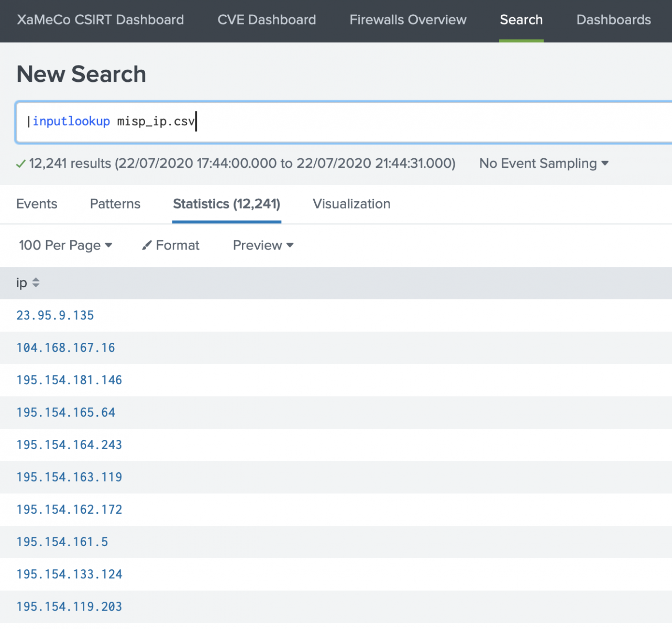Switch to the Events tab
The image size is (672, 629).
[x=37, y=204]
